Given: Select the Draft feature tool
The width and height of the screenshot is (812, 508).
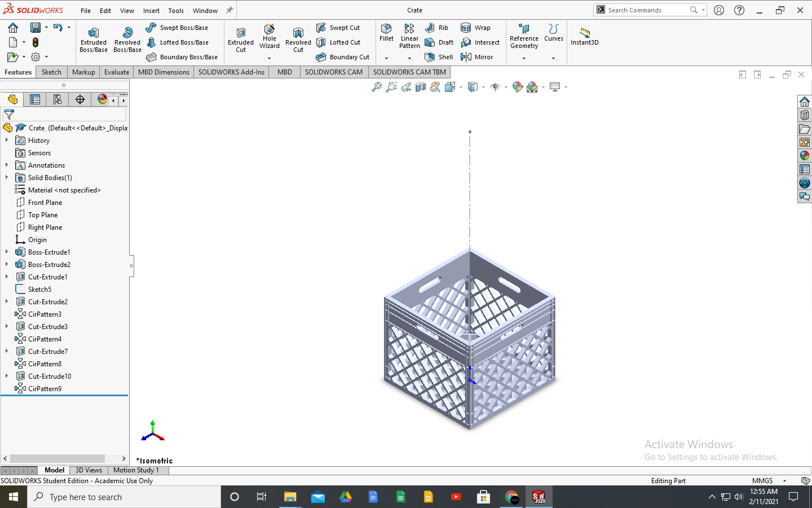Looking at the screenshot, I should click(x=439, y=42).
